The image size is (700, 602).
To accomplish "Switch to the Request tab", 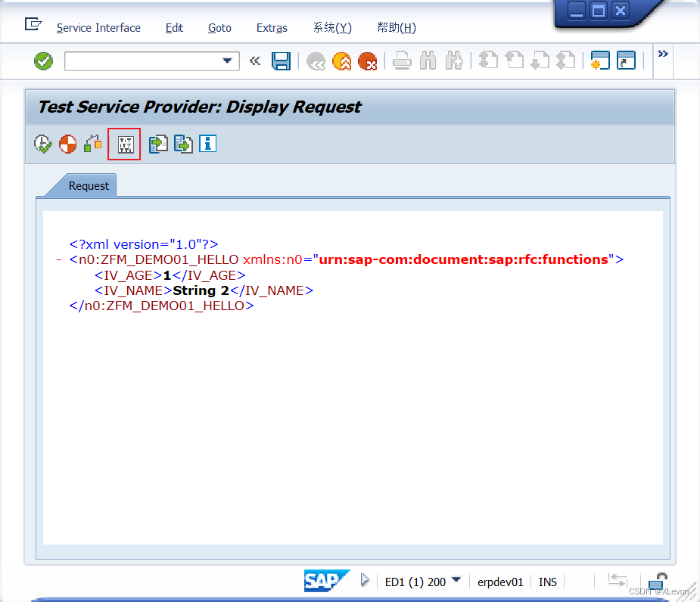I will [89, 185].
